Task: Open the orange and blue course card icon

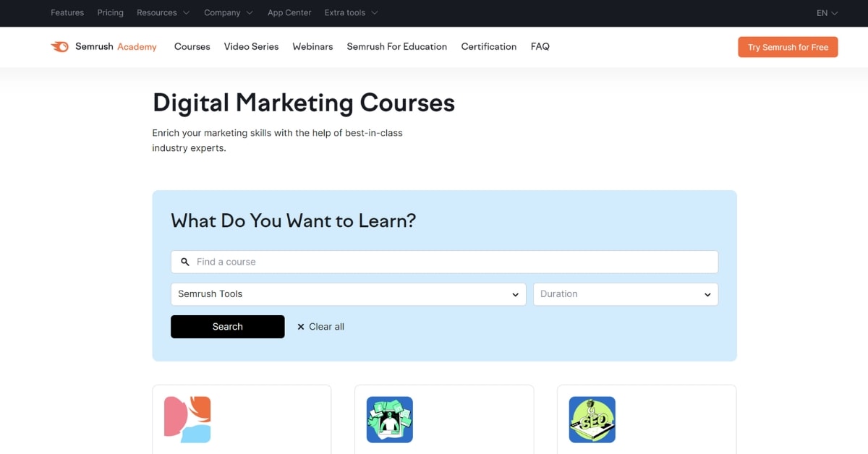Action: [x=187, y=419]
